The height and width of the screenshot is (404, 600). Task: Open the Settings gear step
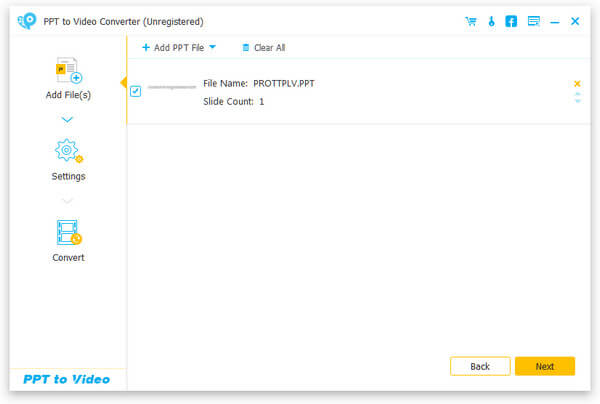tap(68, 153)
